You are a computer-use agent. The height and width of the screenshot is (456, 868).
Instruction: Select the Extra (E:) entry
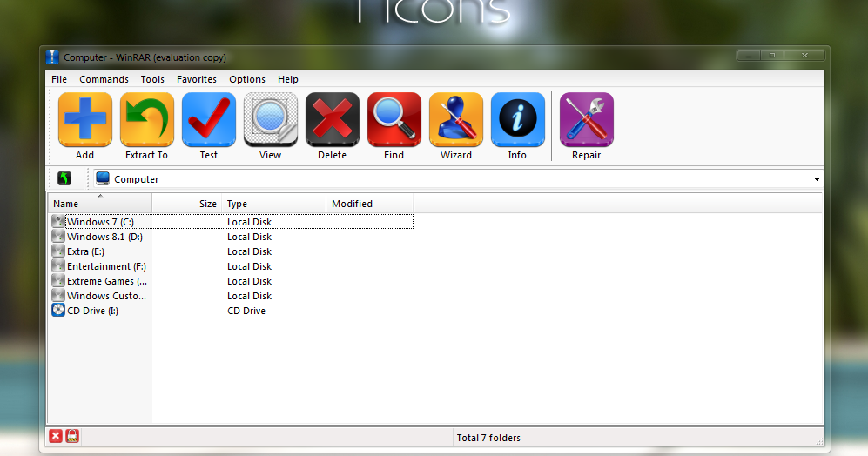(x=85, y=251)
